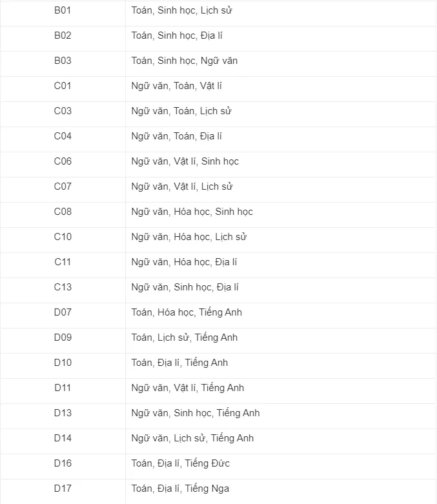The height and width of the screenshot is (504, 437).
Task: Select the 'Toán, Hóa học, Tiếng Anh' cell
Action: 187,312
